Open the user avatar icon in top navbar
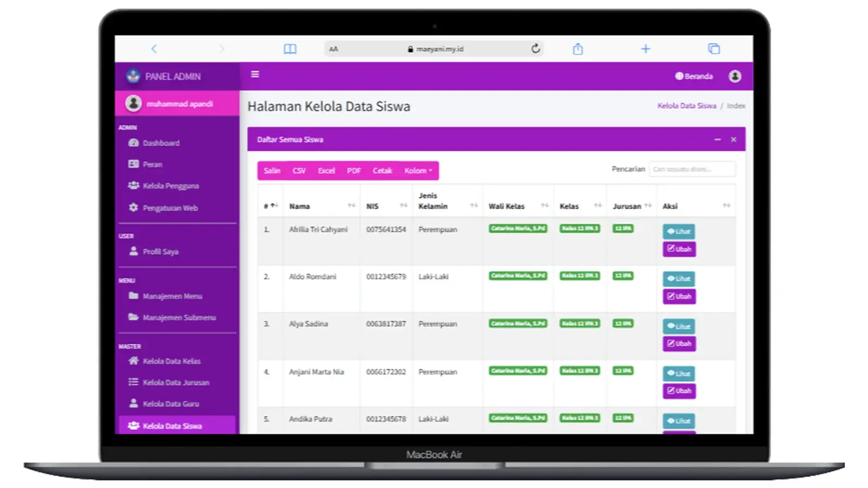Screen dimensions: 868x488 tap(735, 76)
